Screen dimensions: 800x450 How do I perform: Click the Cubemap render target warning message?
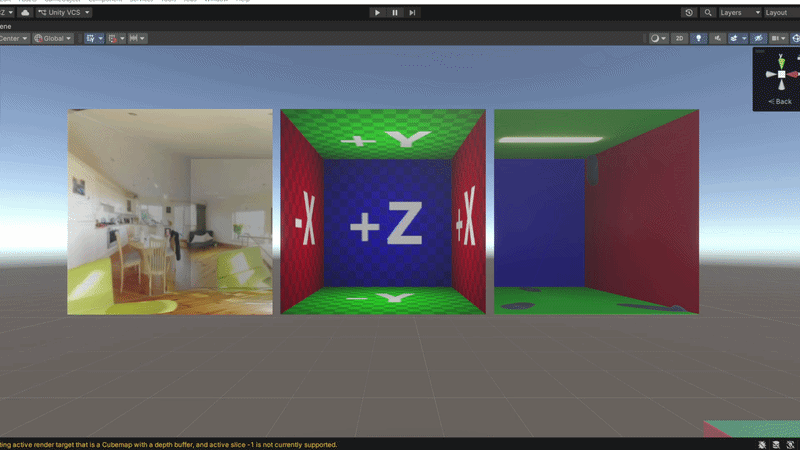click(168, 445)
